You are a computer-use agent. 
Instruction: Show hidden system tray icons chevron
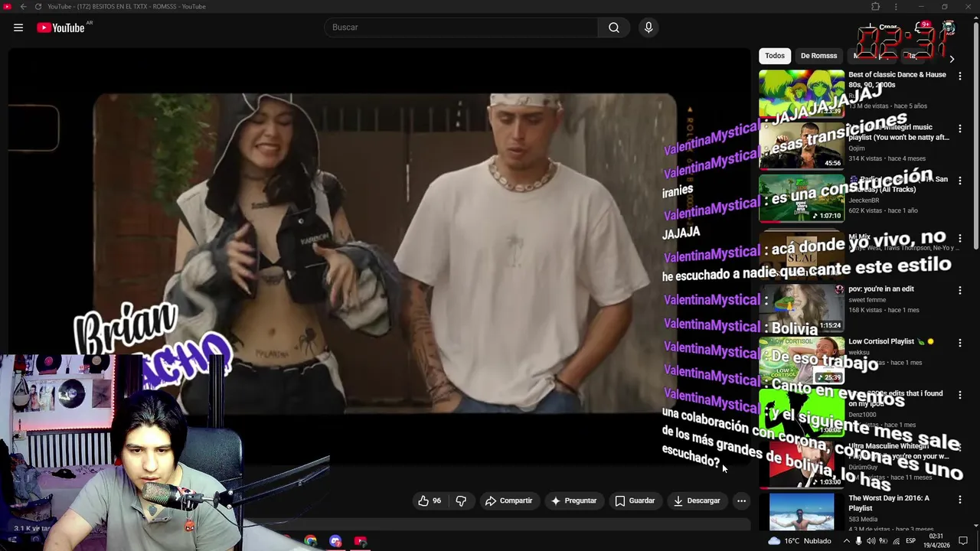coord(845,541)
